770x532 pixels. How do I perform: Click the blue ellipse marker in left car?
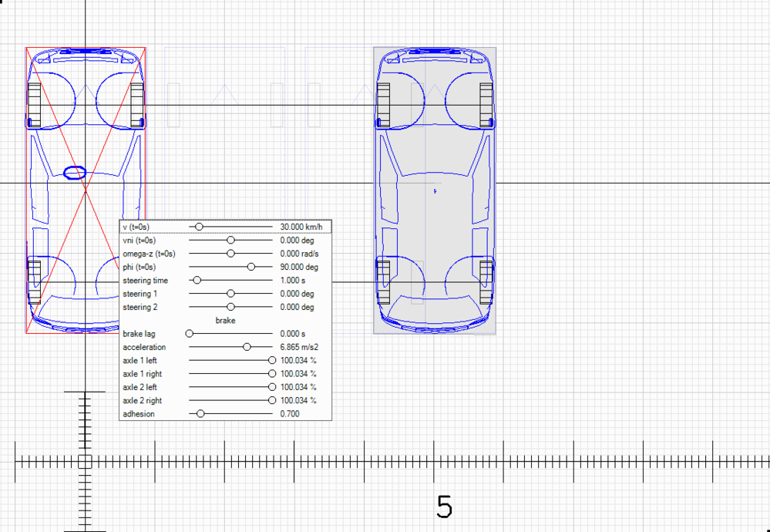[x=74, y=173]
